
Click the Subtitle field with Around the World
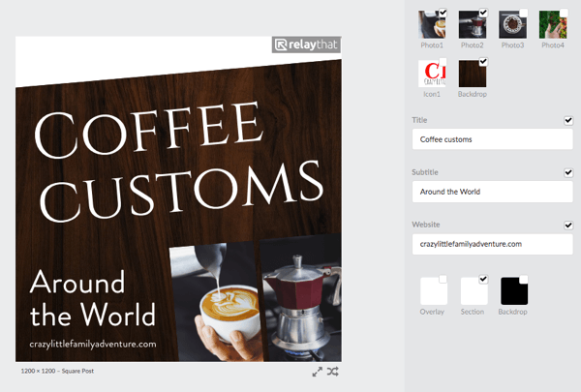point(493,192)
